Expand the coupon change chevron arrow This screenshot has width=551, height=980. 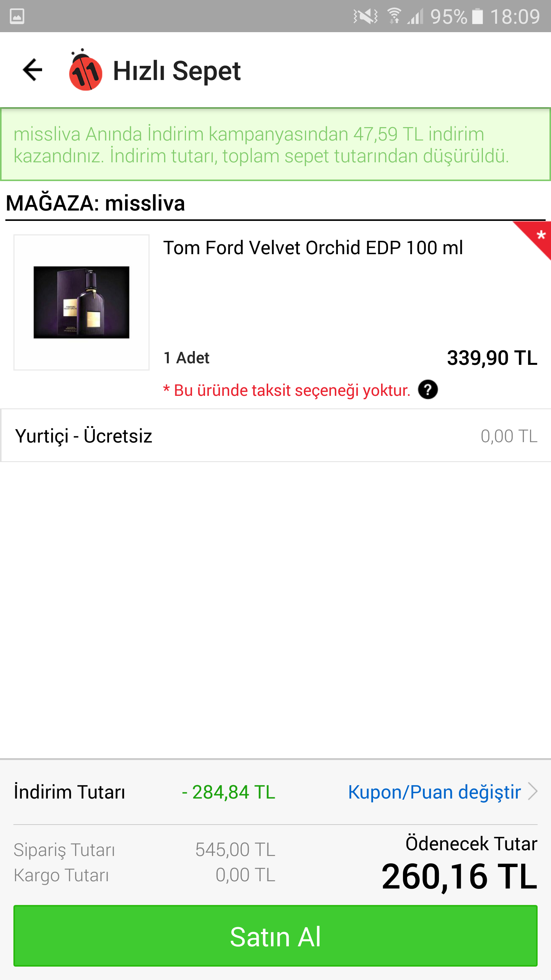[533, 791]
